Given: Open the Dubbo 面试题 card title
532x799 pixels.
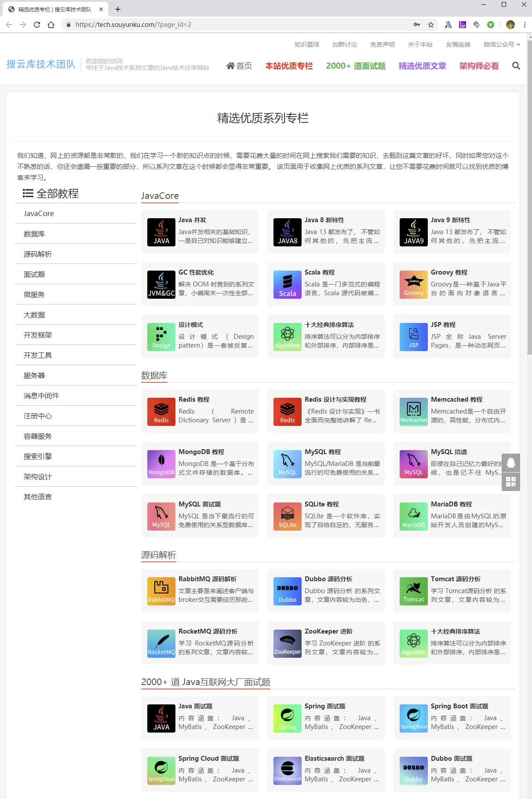Looking at the screenshot, I should 452,759.
